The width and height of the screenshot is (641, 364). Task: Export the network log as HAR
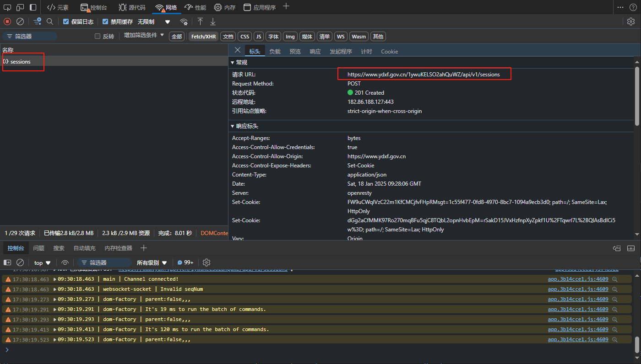(213, 21)
